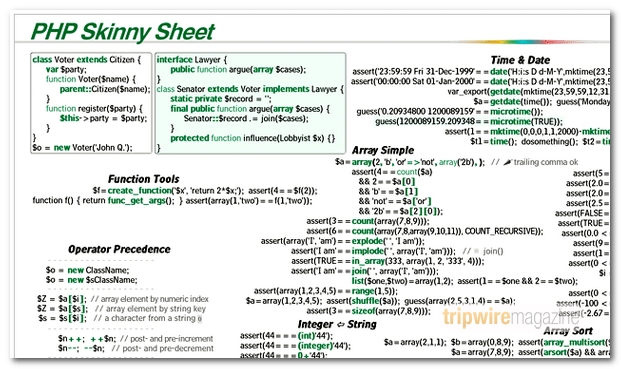Screen dimensions: 621x369
Task: Click the 'var $party;' line
Action: pos(66,70)
